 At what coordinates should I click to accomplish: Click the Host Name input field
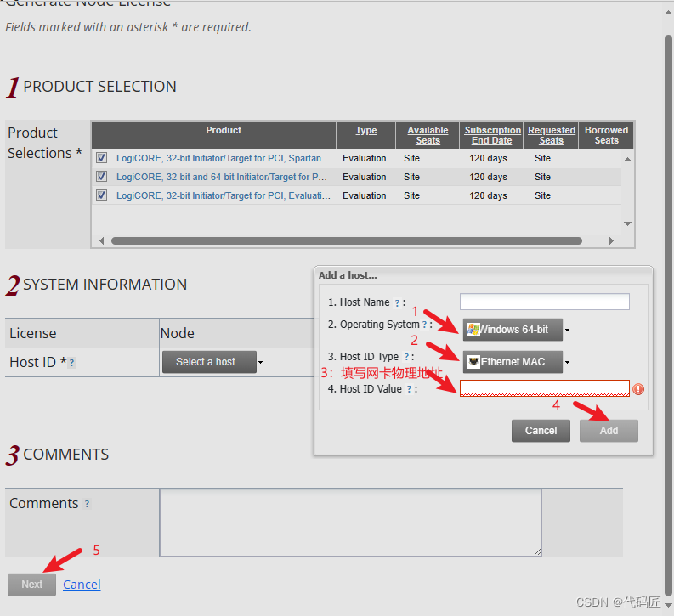click(545, 302)
